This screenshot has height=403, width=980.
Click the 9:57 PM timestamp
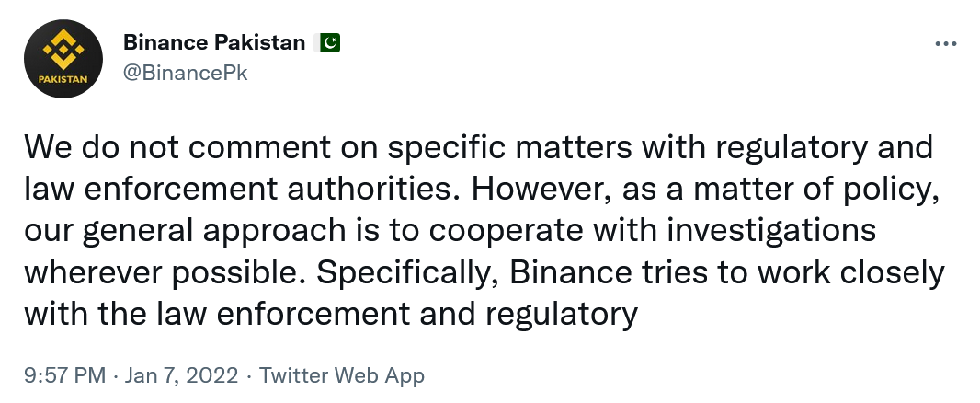pyautogui.click(x=64, y=375)
